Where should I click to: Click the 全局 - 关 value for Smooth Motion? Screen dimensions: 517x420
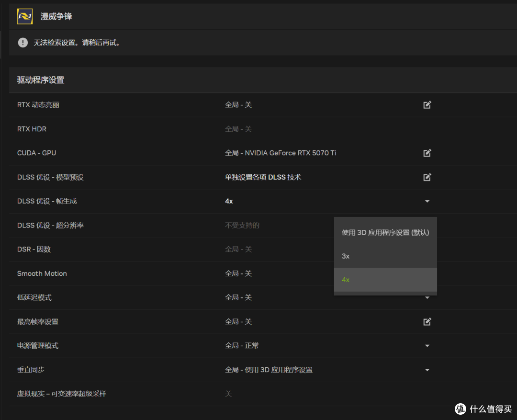point(238,273)
